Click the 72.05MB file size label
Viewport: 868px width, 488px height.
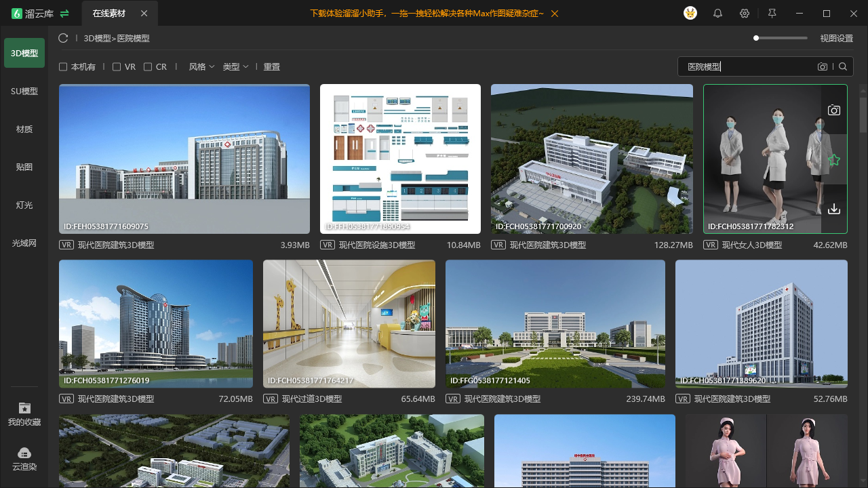pyautogui.click(x=236, y=399)
